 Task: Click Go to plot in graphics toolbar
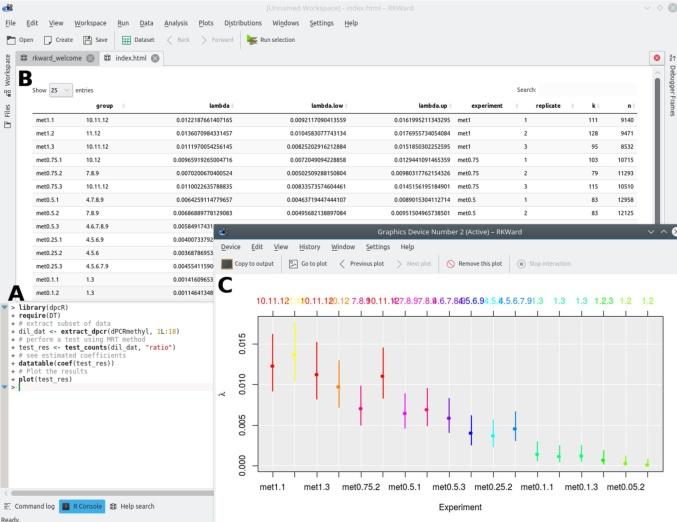tap(308, 264)
